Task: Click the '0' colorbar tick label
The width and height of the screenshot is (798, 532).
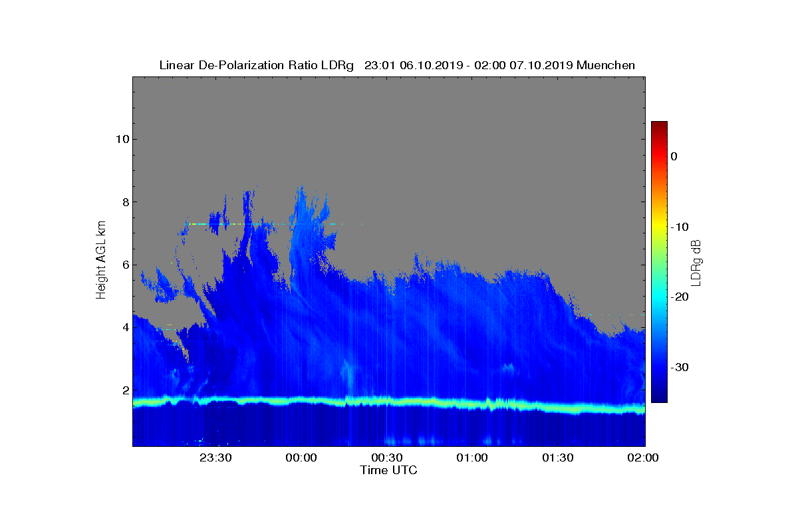Action: click(674, 156)
